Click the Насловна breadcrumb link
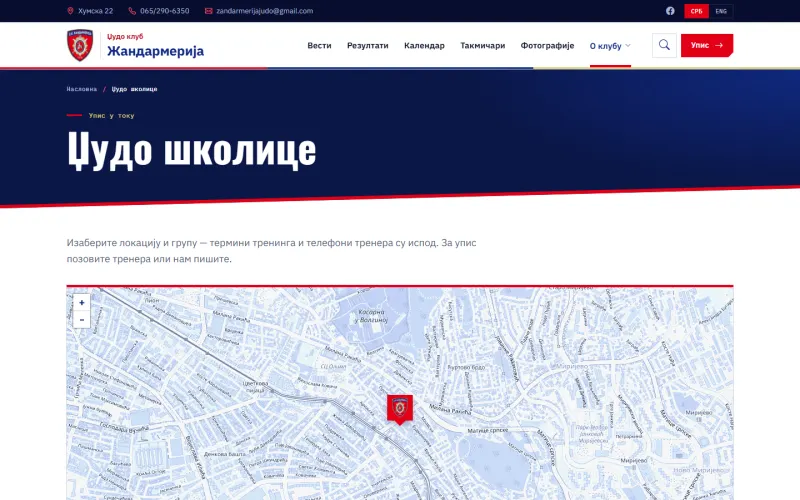This screenshot has height=500, width=800. [82, 89]
